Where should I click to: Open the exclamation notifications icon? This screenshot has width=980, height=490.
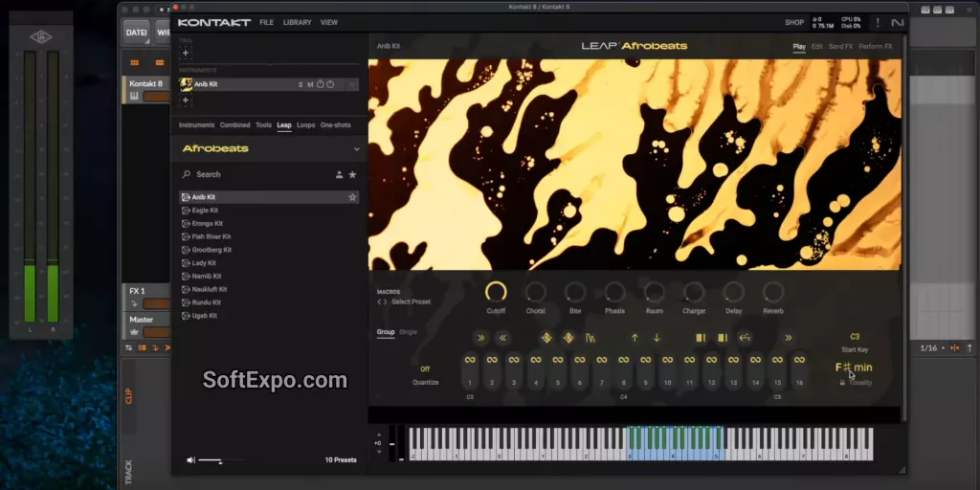coord(878,23)
